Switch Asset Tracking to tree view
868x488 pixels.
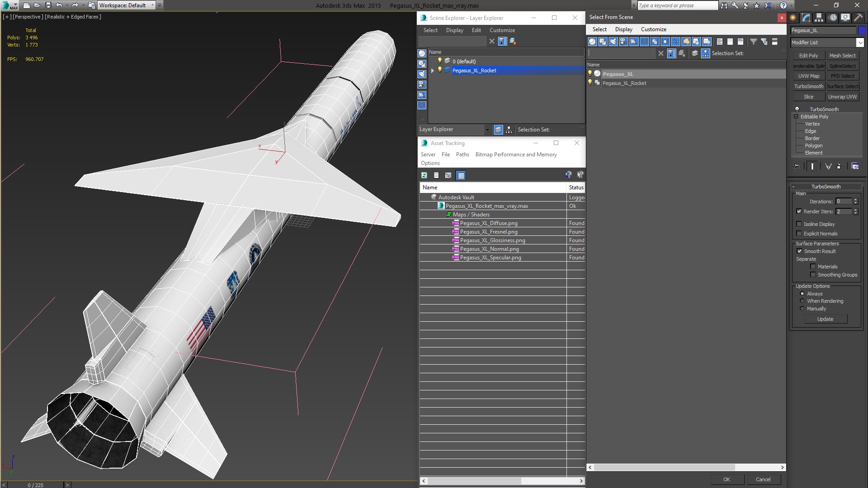[x=448, y=175]
